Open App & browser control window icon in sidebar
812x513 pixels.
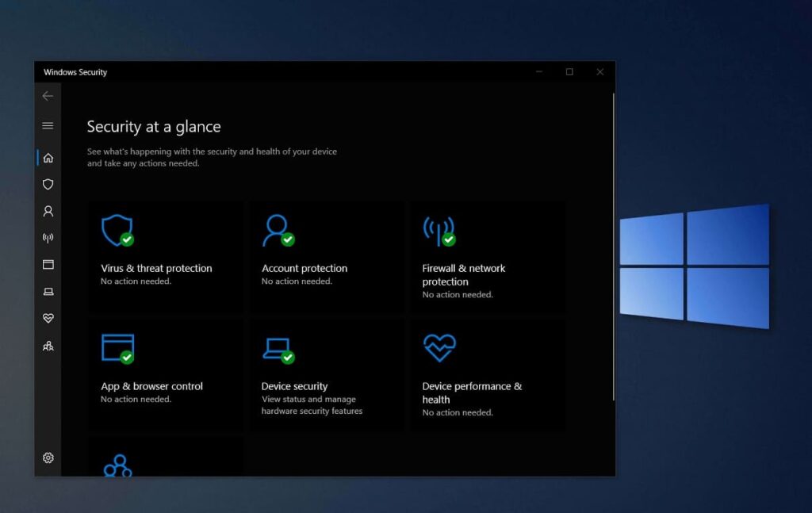pos(48,265)
